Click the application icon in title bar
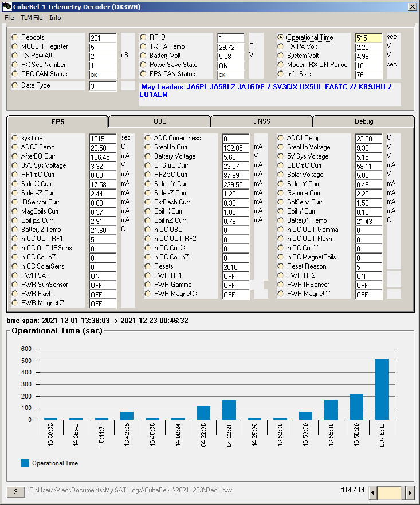Screen dimensions: 420x505 point(7,6)
